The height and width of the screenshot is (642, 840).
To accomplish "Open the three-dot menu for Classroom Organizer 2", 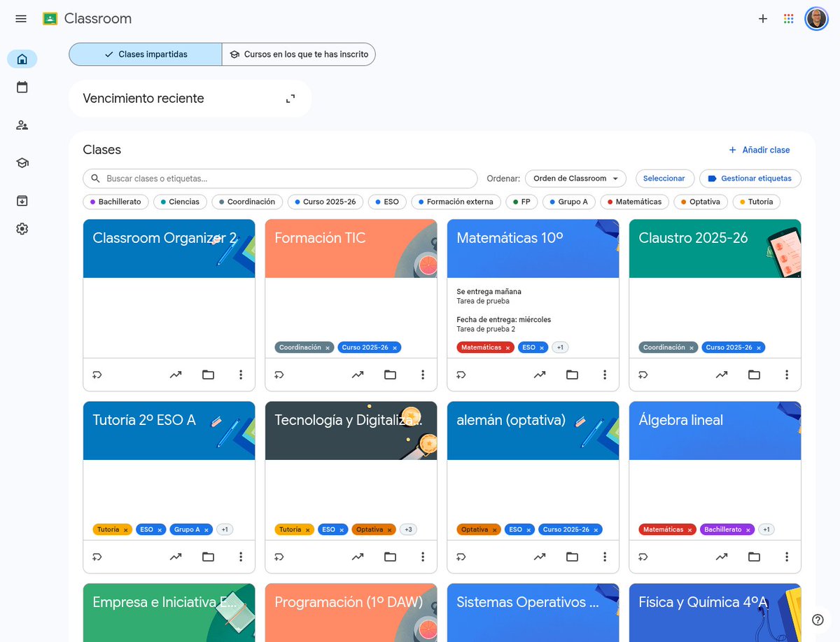I will (x=241, y=375).
